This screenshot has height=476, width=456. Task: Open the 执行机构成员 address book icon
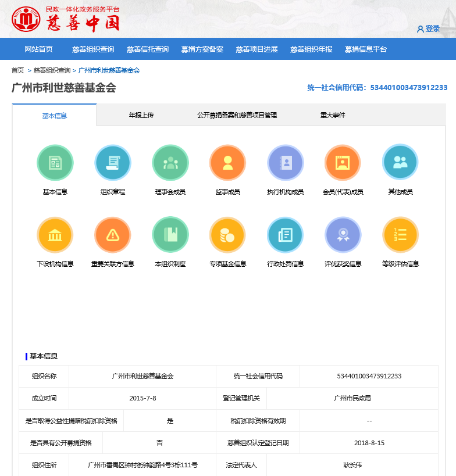pyautogui.click(x=285, y=163)
